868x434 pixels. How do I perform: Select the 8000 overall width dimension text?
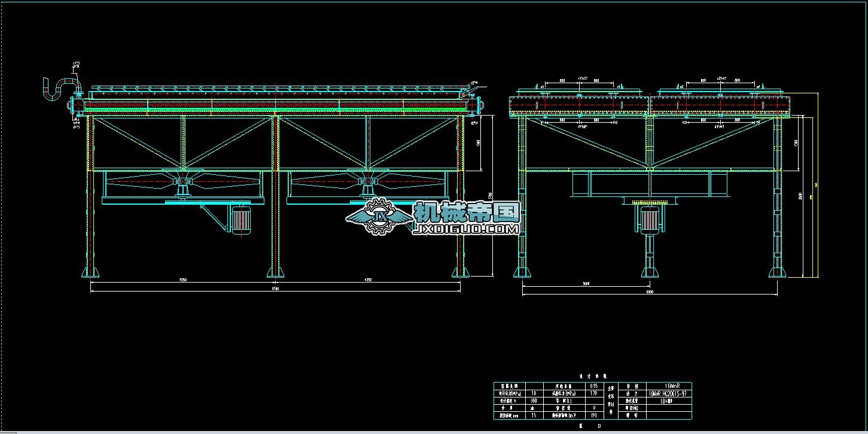(x=650, y=292)
